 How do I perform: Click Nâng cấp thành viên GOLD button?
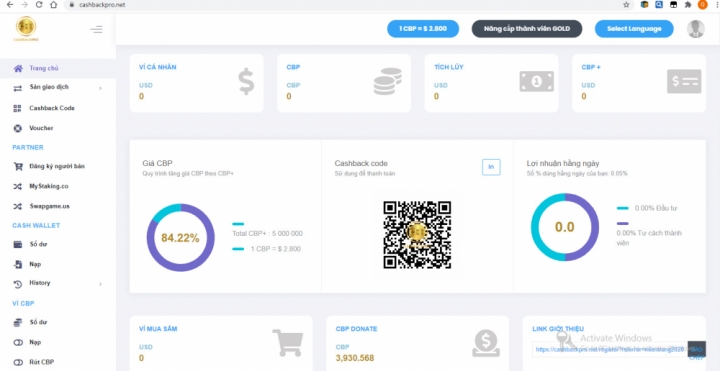[527, 28]
